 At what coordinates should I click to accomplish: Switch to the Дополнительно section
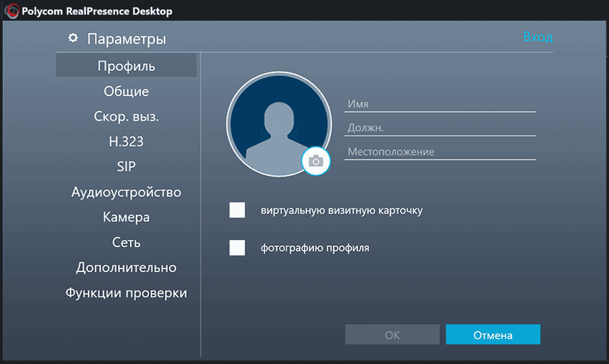(127, 268)
